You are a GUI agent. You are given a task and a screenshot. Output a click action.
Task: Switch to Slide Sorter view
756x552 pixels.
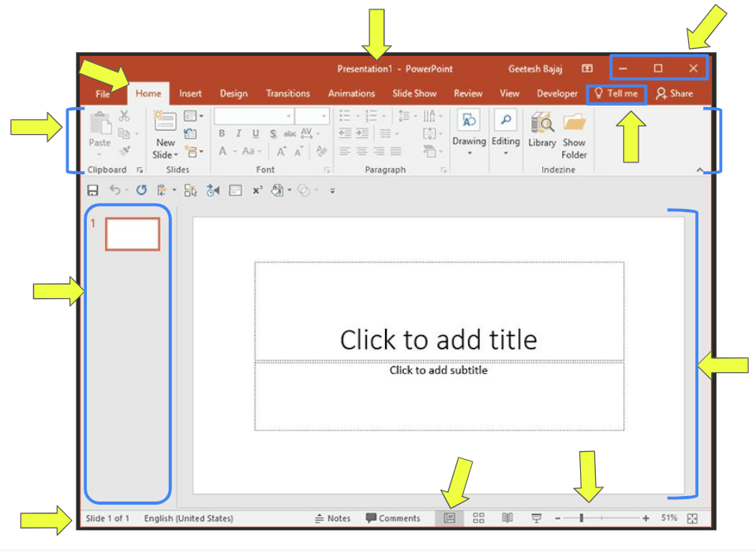[x=478, y=518]
